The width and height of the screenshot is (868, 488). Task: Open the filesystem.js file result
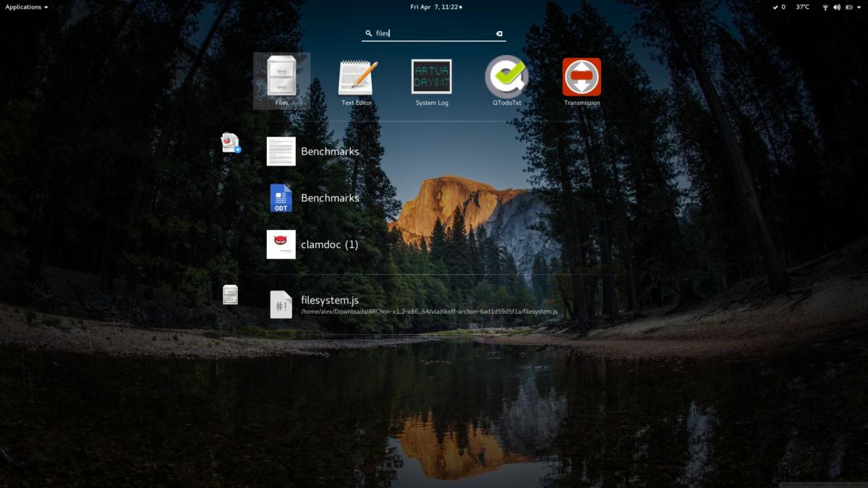[x=412, y=304]
